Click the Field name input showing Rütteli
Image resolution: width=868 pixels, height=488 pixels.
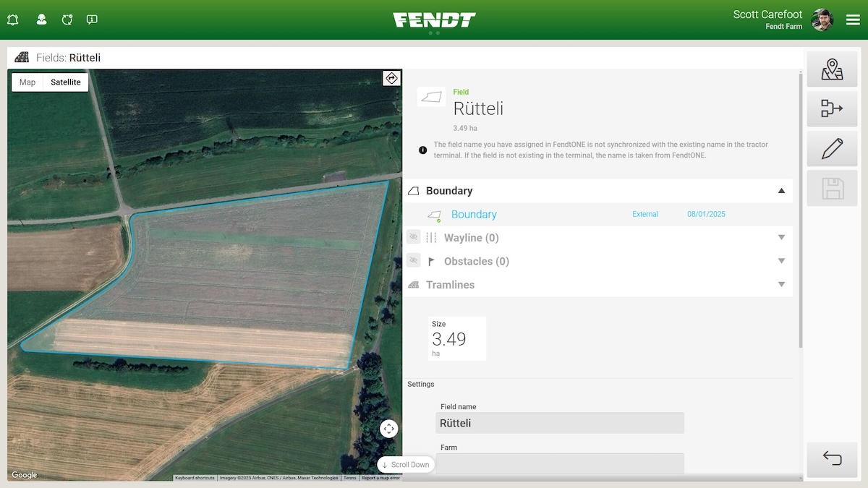tap(560, 423)
